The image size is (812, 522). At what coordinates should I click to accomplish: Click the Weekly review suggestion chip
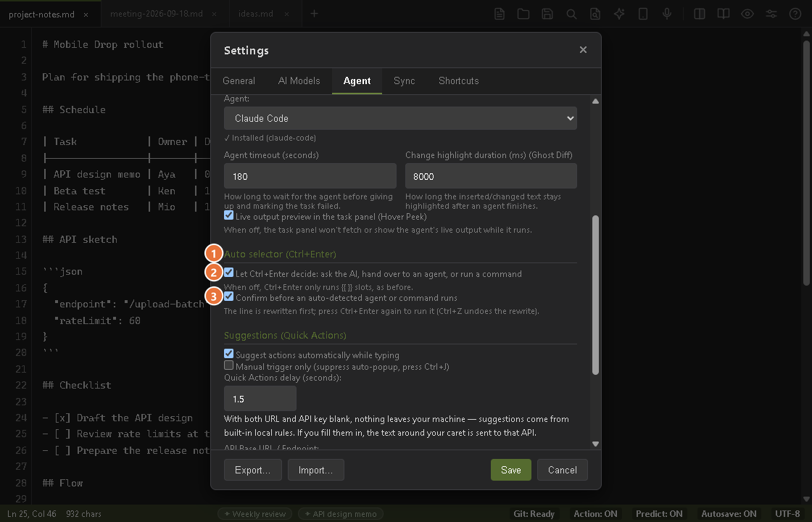click(254, 514)
